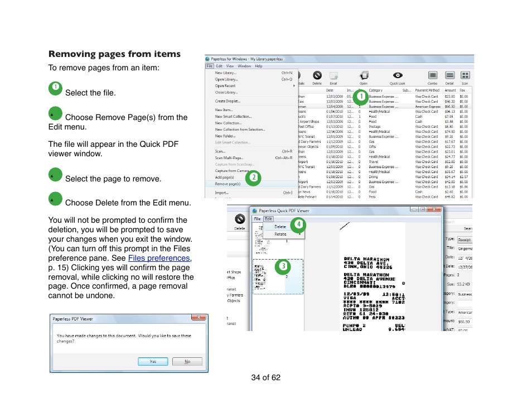Screen dimensions: 532x412
Task: Click No in save changes dialog
Action: [187, 361]
